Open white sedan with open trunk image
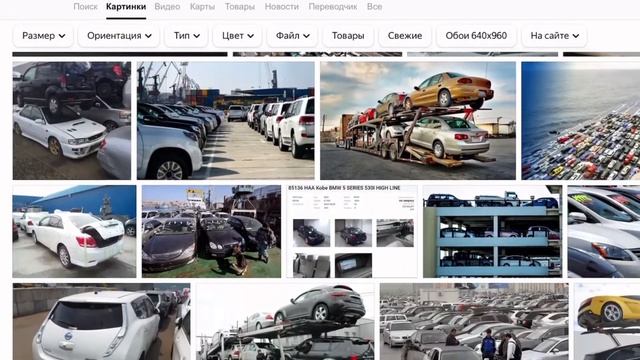This screenshot has width=640, height=360. coord(74,231)
